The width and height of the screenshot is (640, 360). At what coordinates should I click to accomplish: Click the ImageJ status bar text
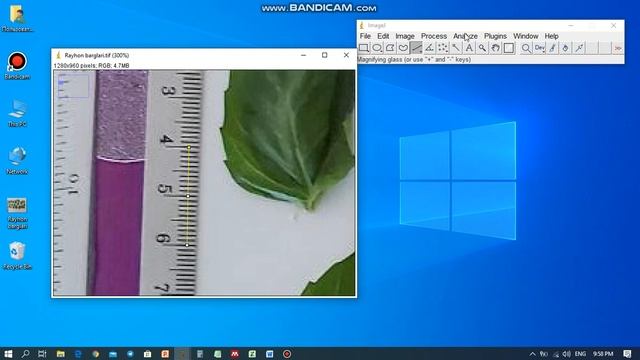coord(414,60)
